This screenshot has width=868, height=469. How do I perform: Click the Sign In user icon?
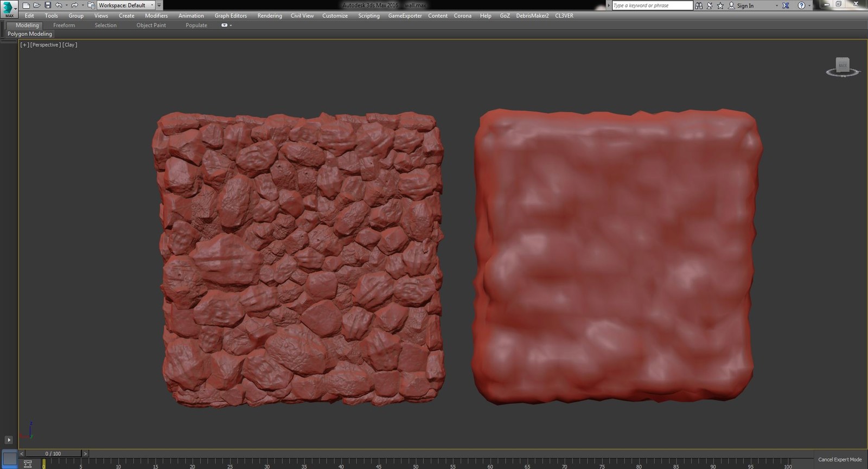click(731, 5)
